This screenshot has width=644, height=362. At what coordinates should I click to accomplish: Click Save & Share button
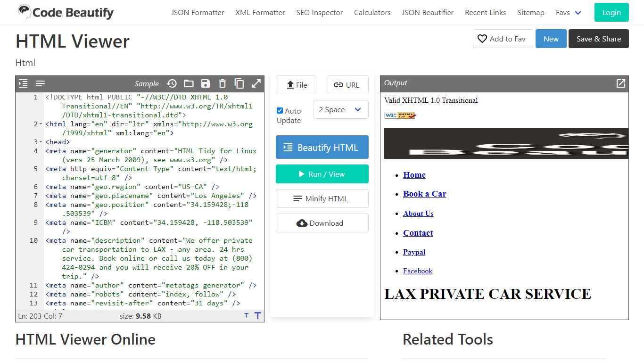599,39
